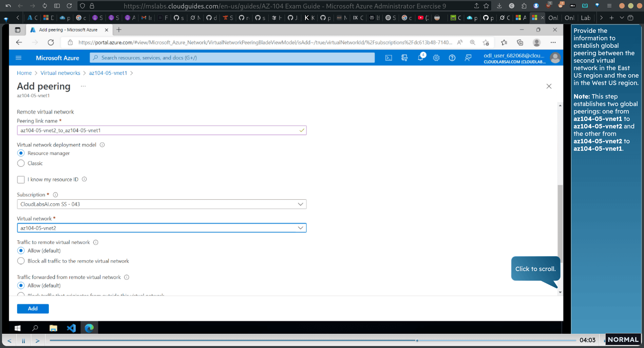Open the Azure portal hamburger menu
Viewport: 644px width, 348px height.
click(19, 58)
